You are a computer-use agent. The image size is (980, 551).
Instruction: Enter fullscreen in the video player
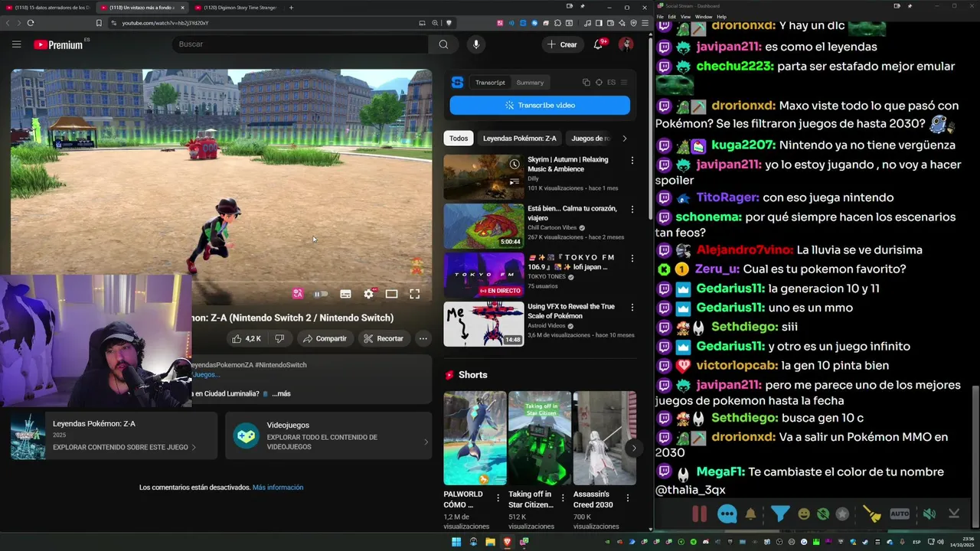(x=414, y=294)
